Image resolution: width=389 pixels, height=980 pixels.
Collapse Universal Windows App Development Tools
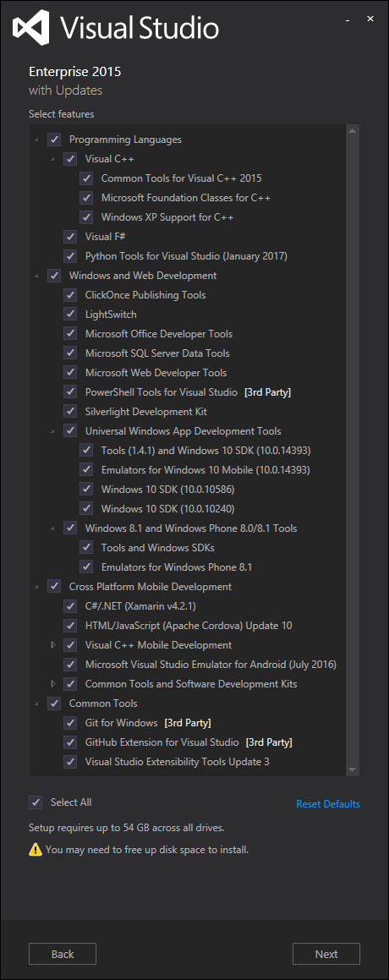[53, 430]
